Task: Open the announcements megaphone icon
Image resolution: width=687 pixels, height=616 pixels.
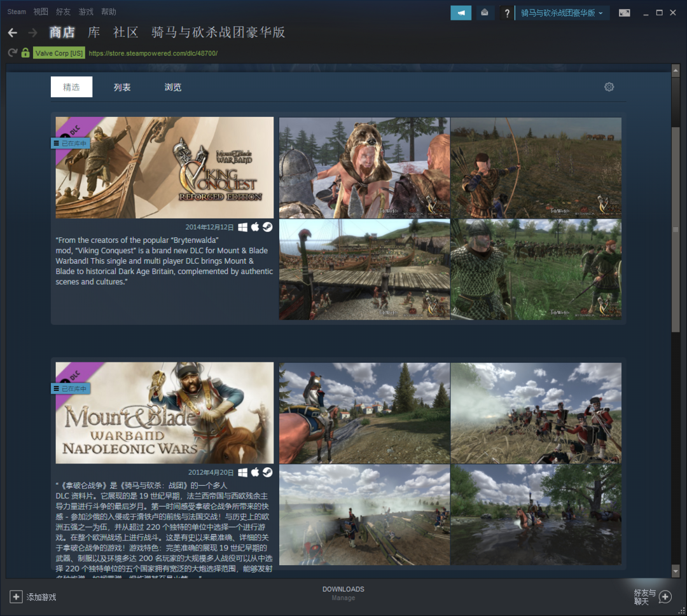Action: [461, 13]
